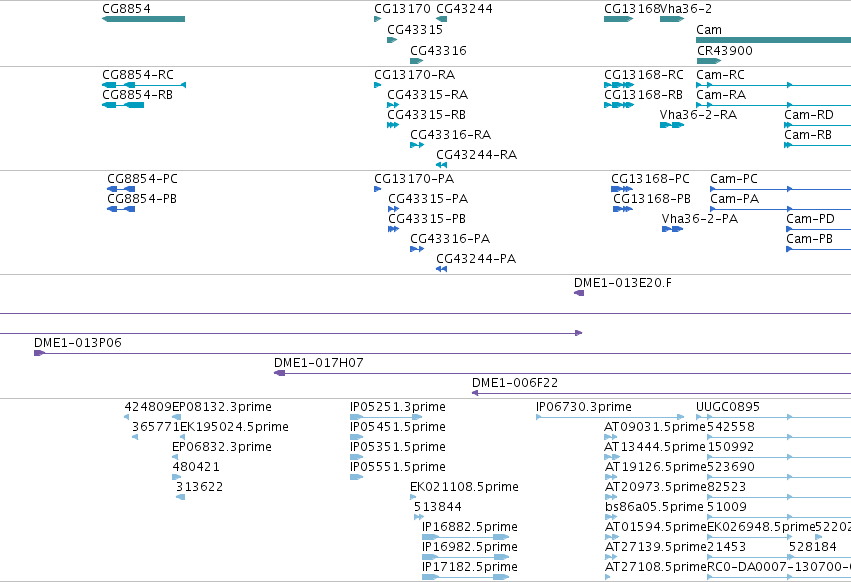Click the CG13168 gene label
851x582 pixels.
coord(632,9)
